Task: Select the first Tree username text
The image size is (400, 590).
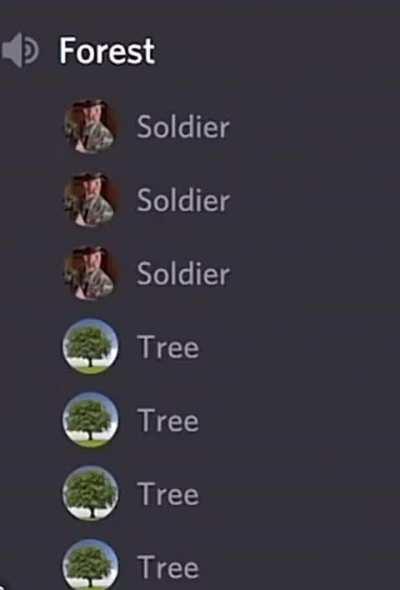Action: coord(168,347)
